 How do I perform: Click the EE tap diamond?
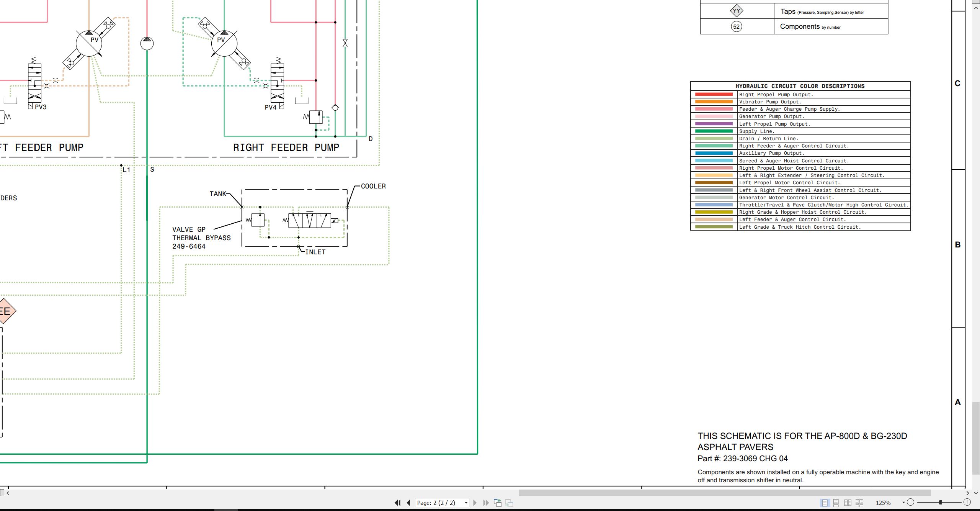point(5,311)
